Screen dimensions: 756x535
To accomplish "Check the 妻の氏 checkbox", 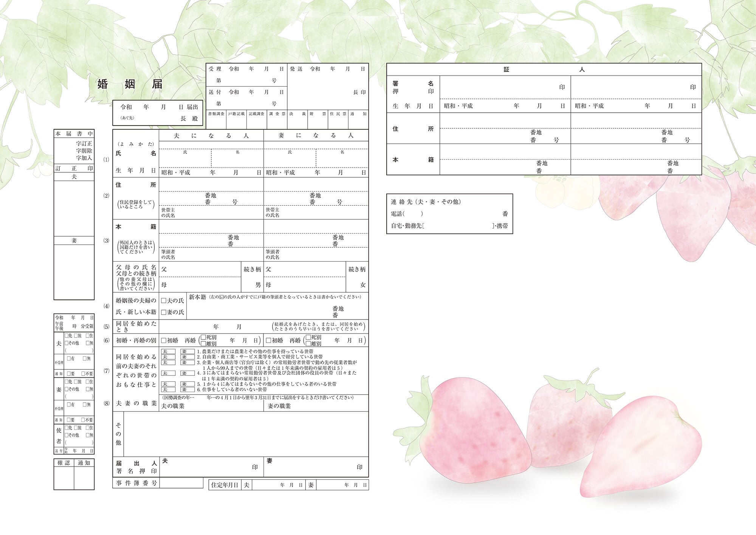I will [164, 312].
